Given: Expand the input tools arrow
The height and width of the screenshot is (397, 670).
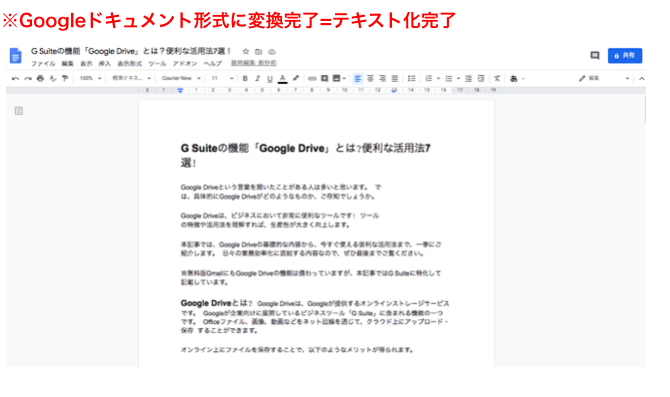Looking at the screenshot, I should 523,79.
